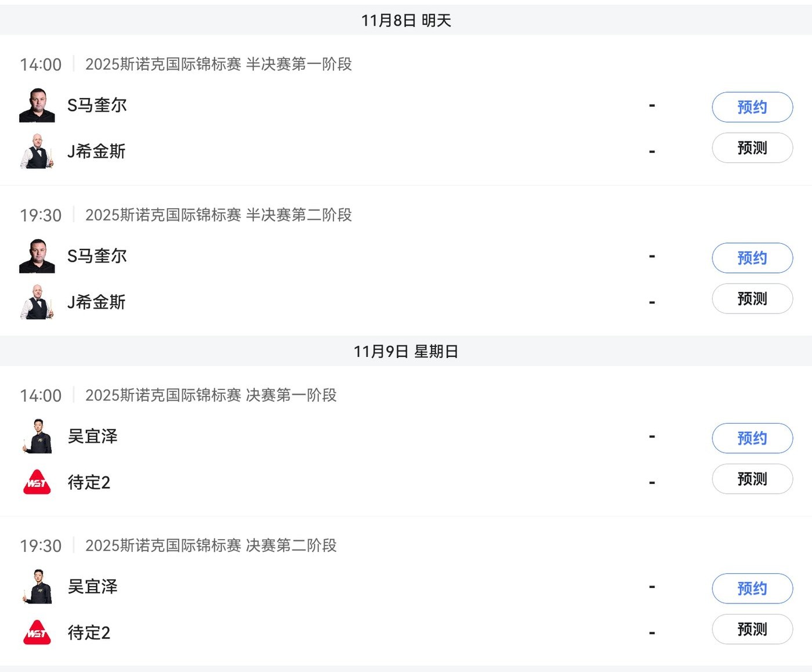Open 半决赛第一阶段 match title link

pyautogui.click(x=218, y=64)
